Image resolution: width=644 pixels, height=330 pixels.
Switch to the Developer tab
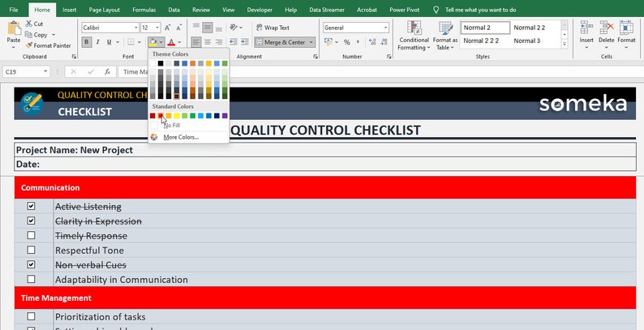click(x=260, y=10)
